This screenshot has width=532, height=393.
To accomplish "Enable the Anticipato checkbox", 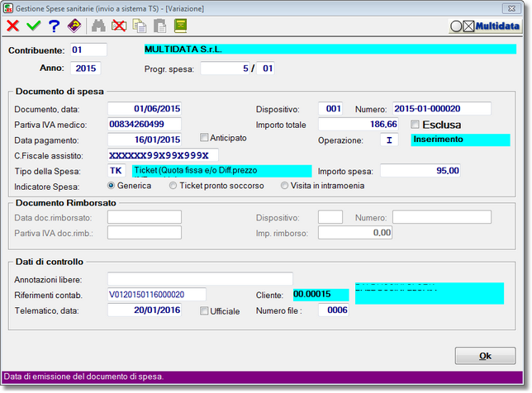I will 204,137.
